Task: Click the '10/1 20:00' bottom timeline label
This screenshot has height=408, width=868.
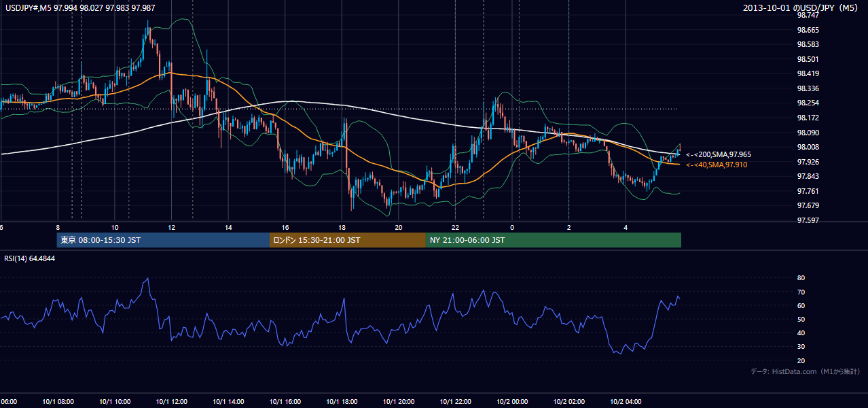Action: pyautogui.click(x=399, y=401)
